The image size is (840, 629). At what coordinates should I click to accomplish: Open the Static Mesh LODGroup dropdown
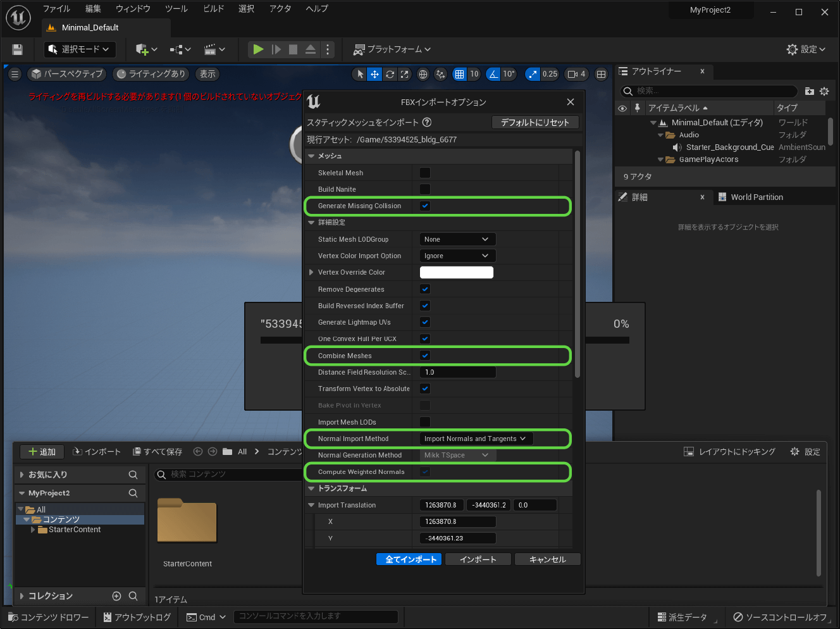(x=457, y=239)
